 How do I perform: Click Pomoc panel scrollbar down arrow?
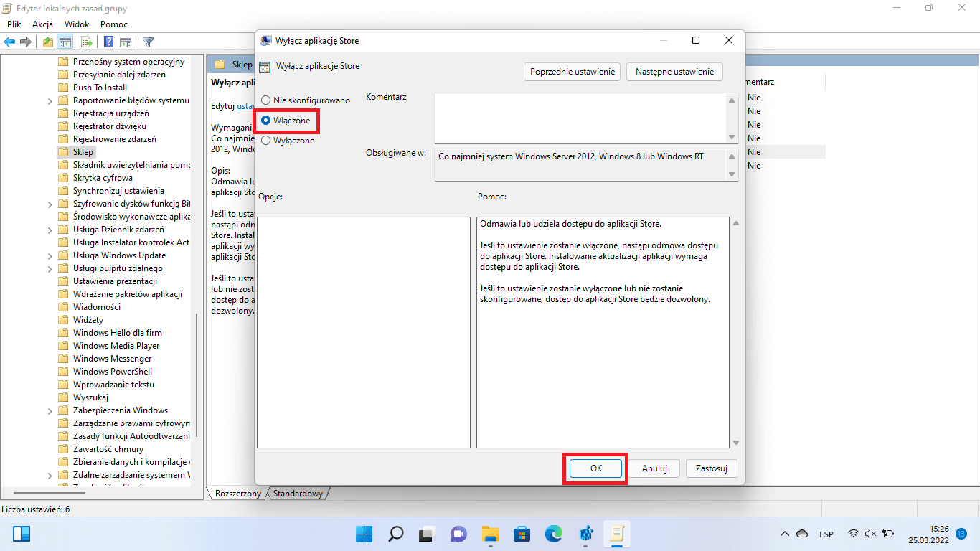coord(735,443)
